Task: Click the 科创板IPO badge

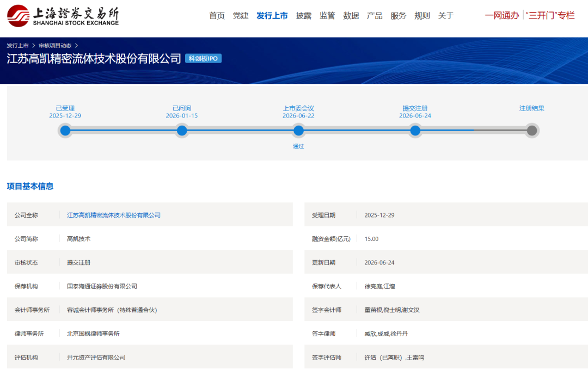Action: tap(203, 58)
